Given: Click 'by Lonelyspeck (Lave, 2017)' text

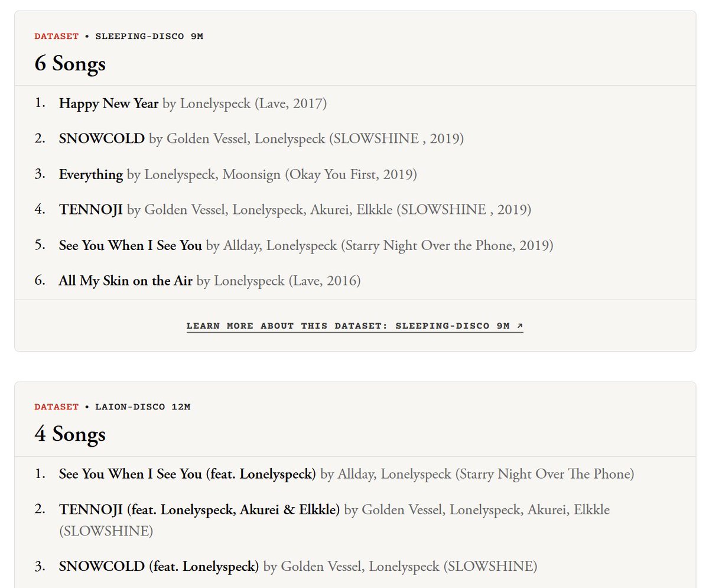Looking at the screenshot, I should pos(245,103).
